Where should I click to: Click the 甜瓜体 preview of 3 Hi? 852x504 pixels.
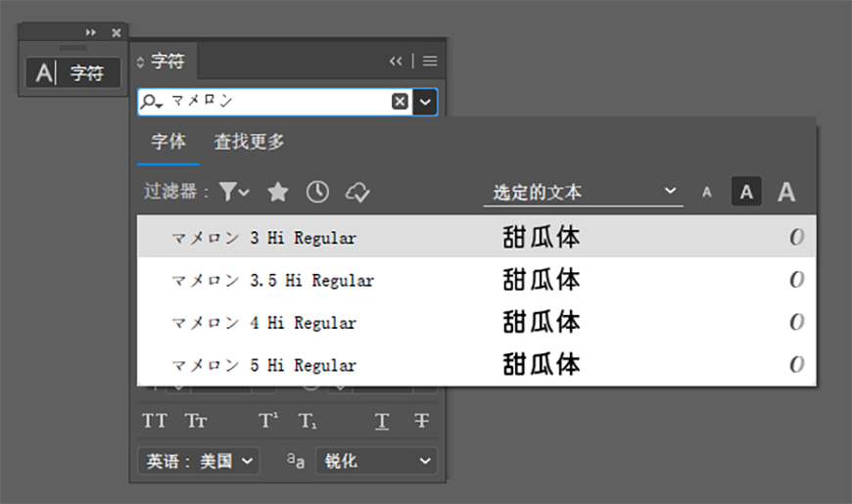click(x=542, y=238)
